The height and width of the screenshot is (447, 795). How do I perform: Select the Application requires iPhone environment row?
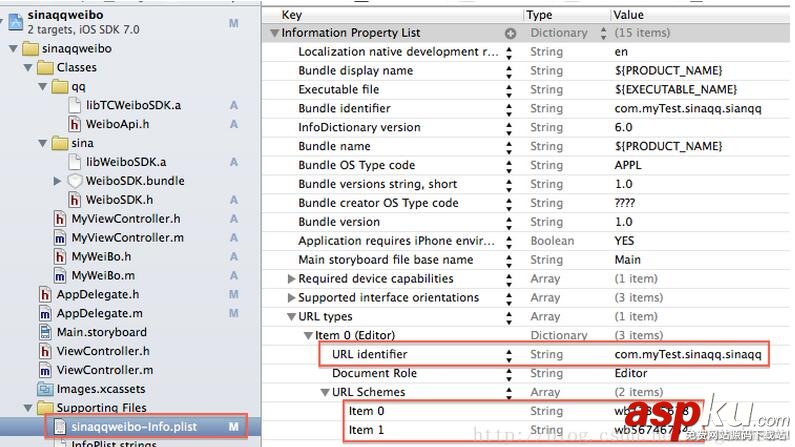click(398, 241)
